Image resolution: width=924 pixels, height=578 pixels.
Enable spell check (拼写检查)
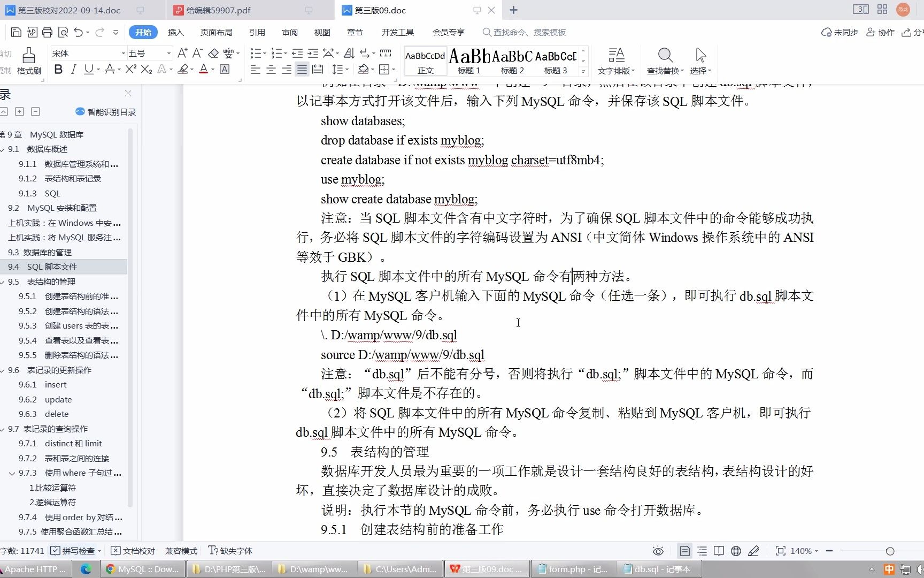[x=75, y=551]
